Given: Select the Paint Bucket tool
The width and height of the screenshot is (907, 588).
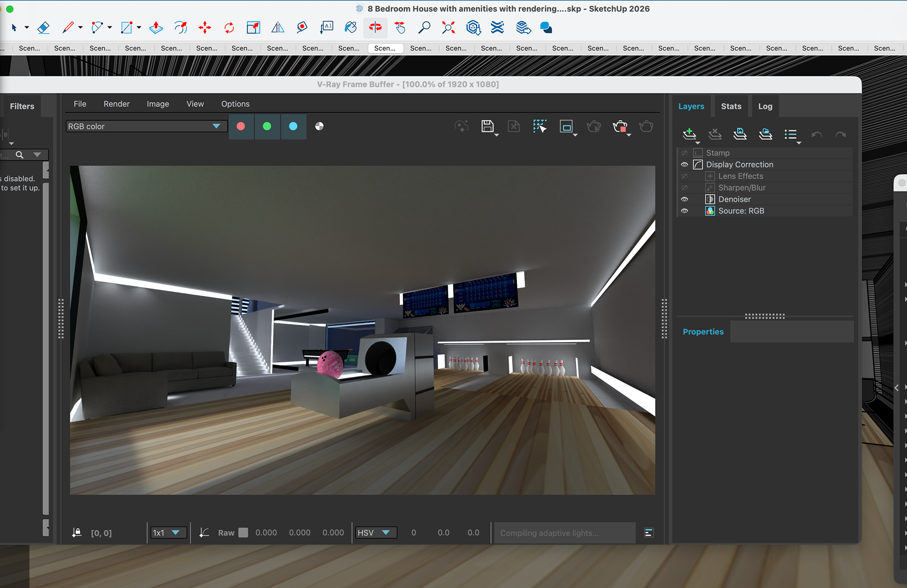Looking at the screenshot, I should tap(351, 28).
